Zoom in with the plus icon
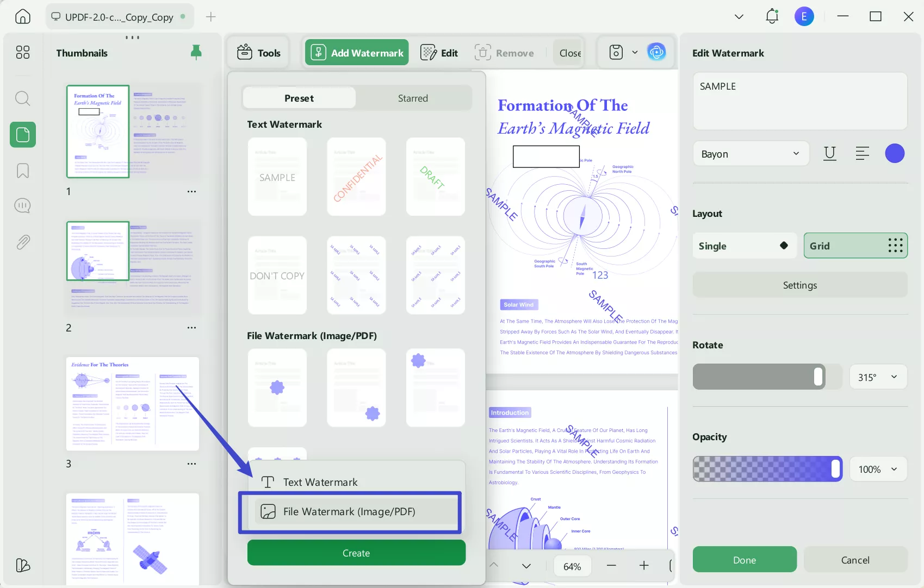The width and height of the screenshot is (924, 588). (644, 566)
